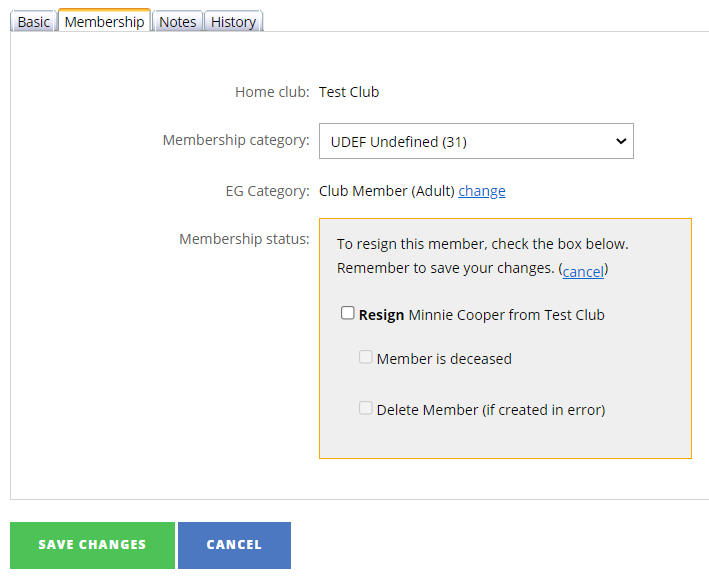Click the dropdown chevron beside UDEF Undefined
709x578 pixels.
pos(620,142)
